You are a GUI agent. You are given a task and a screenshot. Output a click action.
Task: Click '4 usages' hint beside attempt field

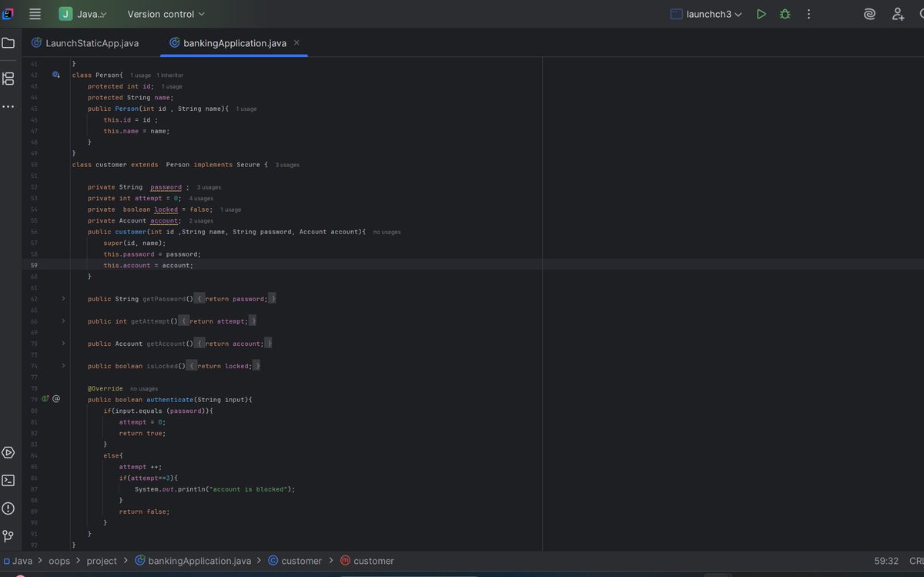(201, 199)
